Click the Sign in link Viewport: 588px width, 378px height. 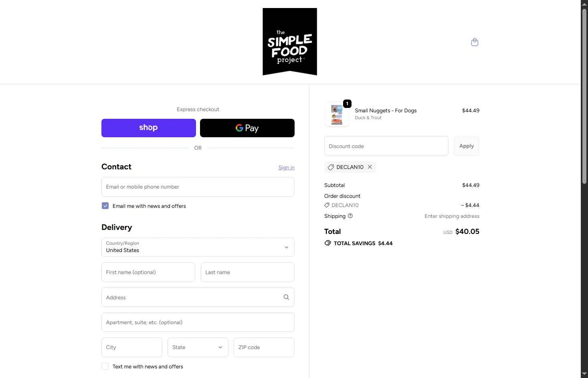(287, 168)
